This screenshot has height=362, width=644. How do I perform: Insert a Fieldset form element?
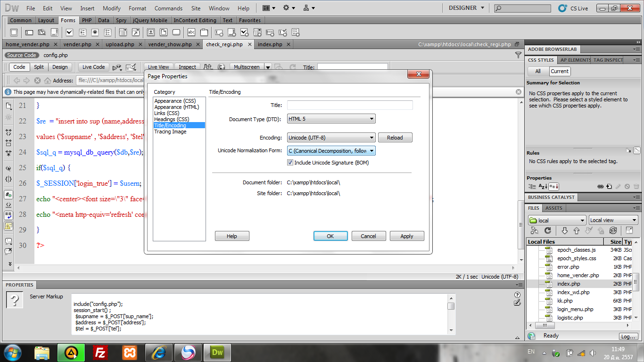(x=204, y=33)
